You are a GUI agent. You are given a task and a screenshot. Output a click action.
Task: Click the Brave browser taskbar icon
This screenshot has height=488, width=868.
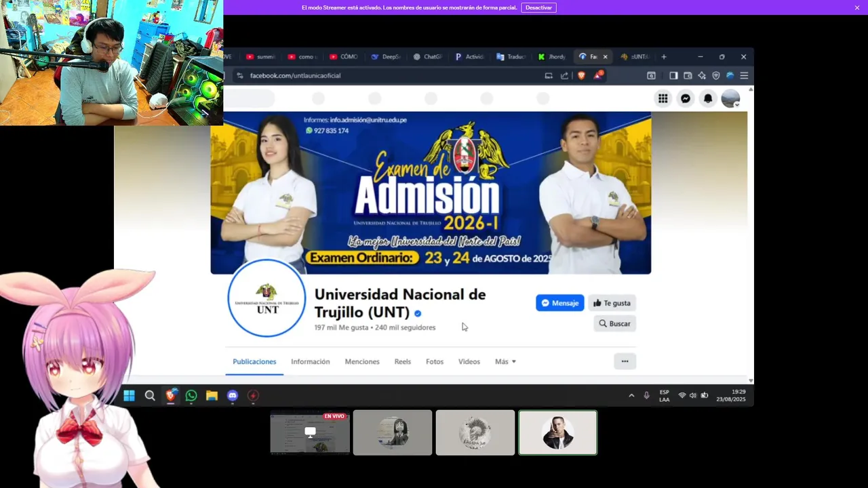(171, 396)
